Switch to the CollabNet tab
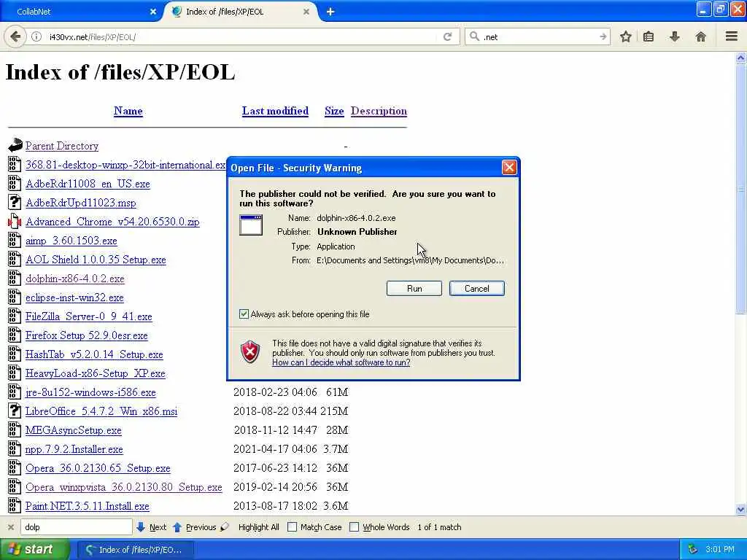 click(x=81, y=12)
